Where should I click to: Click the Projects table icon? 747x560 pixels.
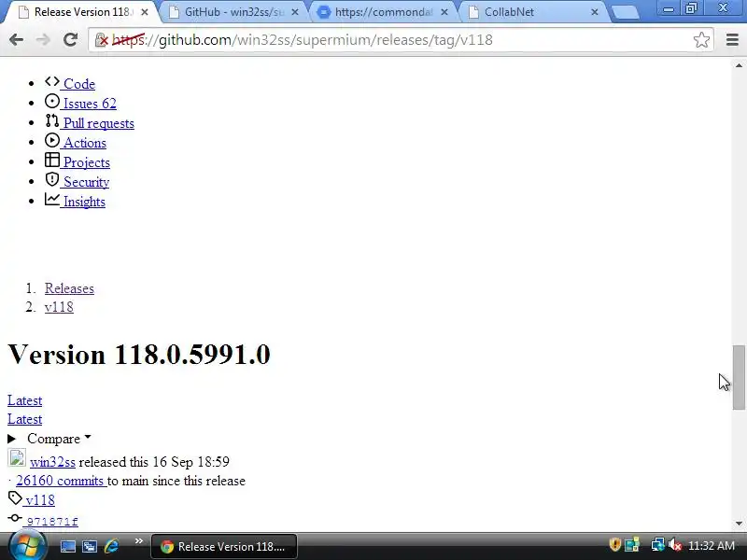click(52, 160)
